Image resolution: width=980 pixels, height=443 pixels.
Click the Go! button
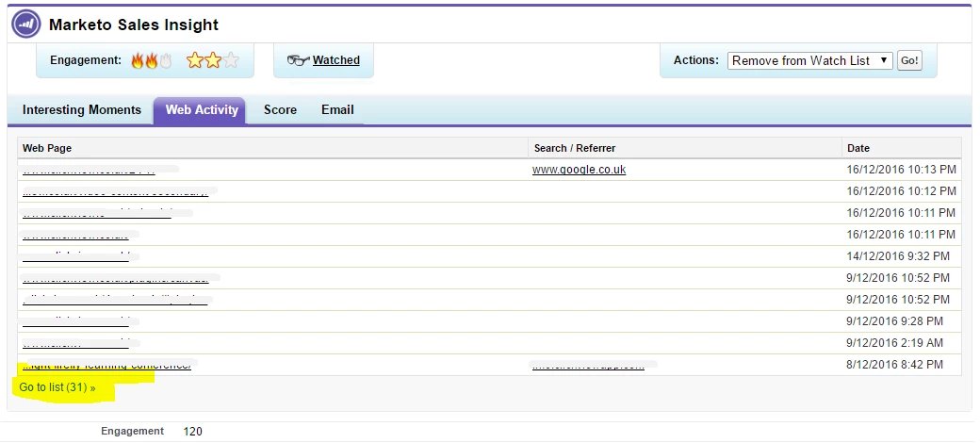click(x=909, y=60)
